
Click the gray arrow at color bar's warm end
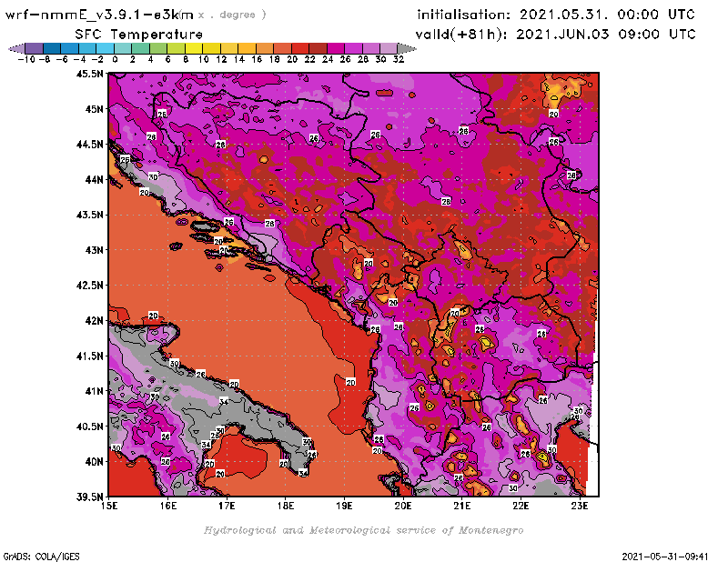407,48
